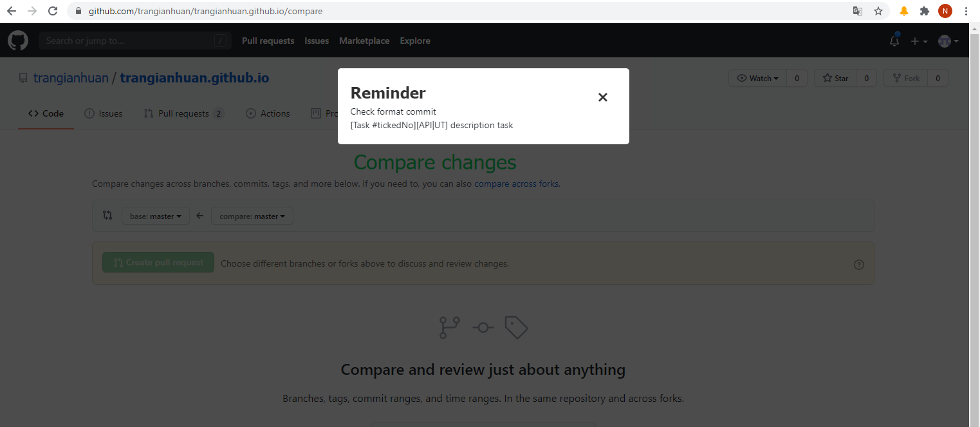Click the Fork count number
The height and width of the screenshot is (427, 980).
click(x=938, y=78)
